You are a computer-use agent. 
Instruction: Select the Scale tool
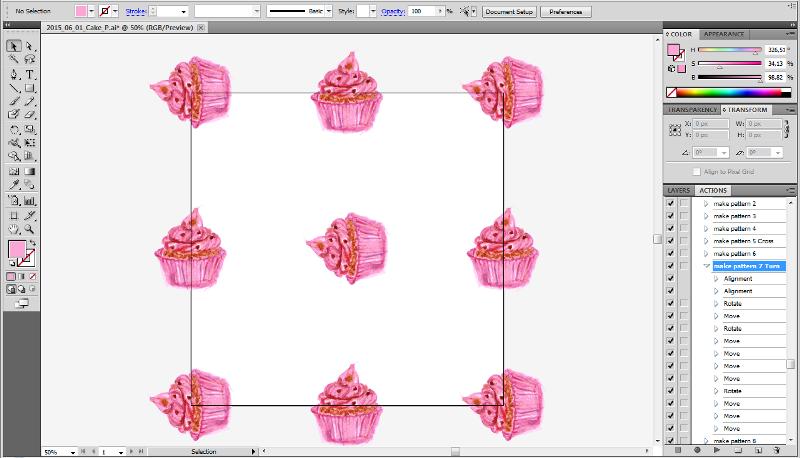click(30, 130)
